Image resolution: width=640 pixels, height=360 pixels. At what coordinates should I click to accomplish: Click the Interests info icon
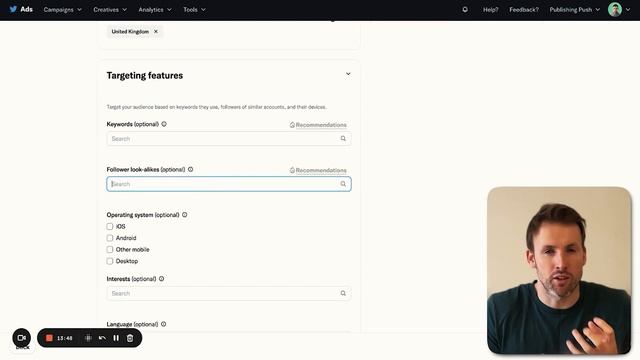(162, 279)
